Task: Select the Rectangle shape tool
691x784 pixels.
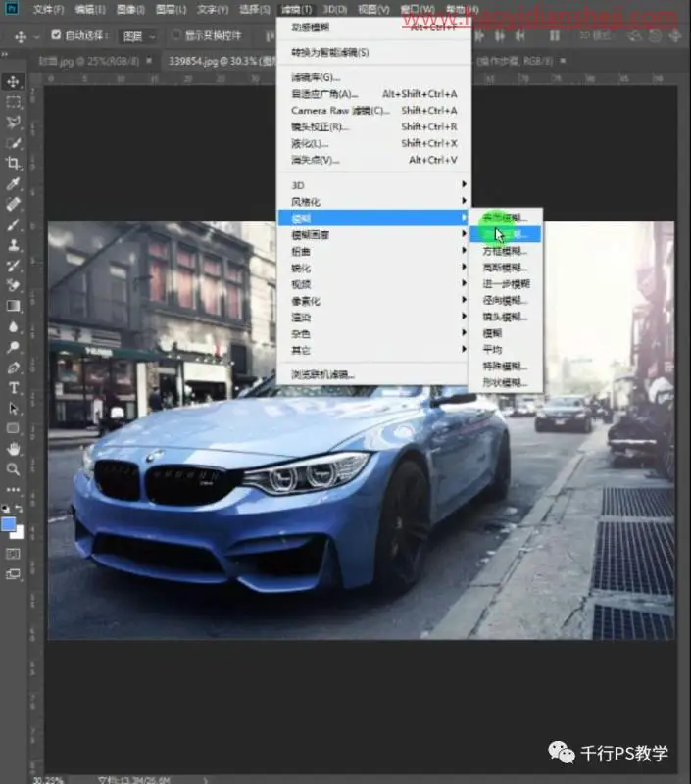Action: (x=14, y=428)
